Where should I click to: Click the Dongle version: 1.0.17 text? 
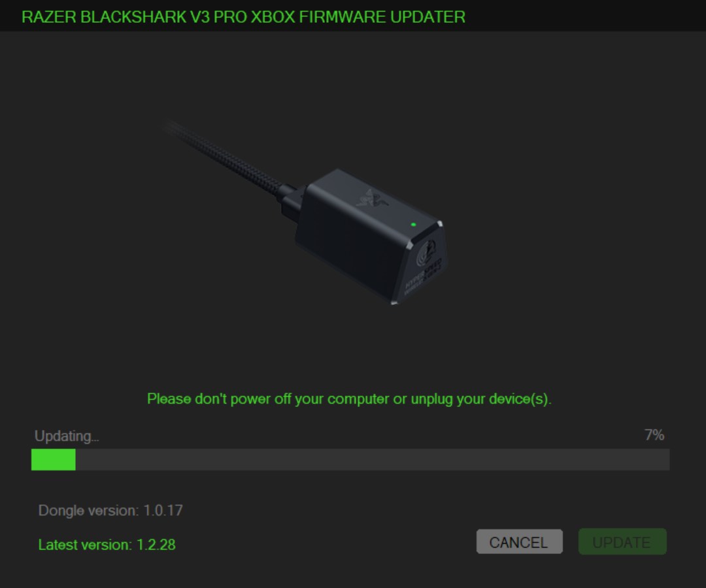point(110,511)
